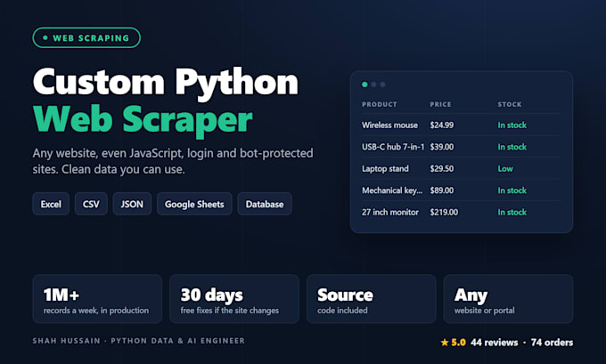Select the $24.99 price cell

click(442, 125)
